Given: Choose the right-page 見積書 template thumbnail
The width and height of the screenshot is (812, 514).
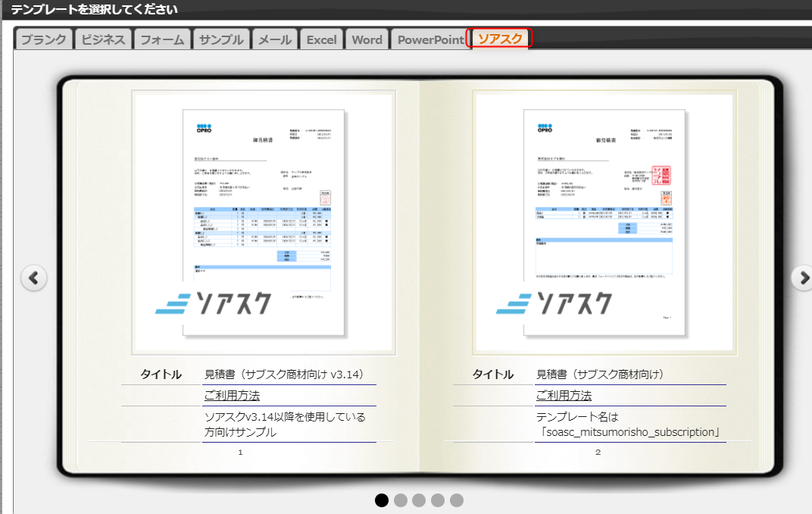Looking at the screenshot, I should point(604,222).
